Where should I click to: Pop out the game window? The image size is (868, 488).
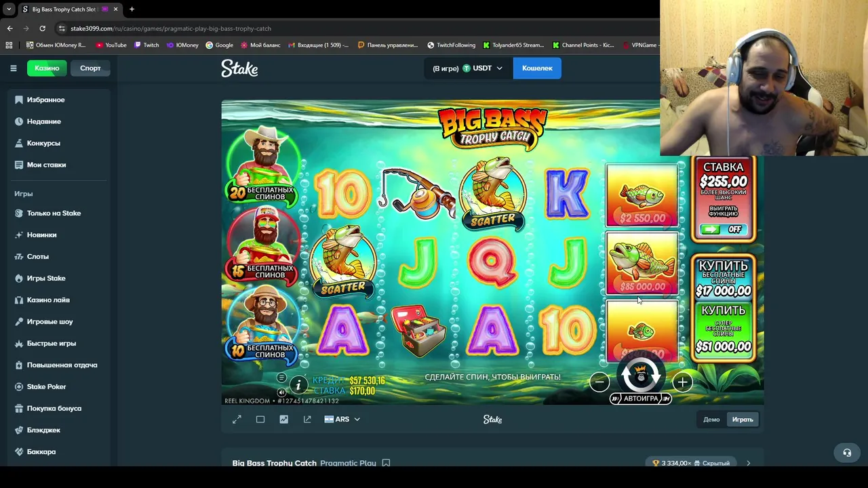click(x=307, y=420)
